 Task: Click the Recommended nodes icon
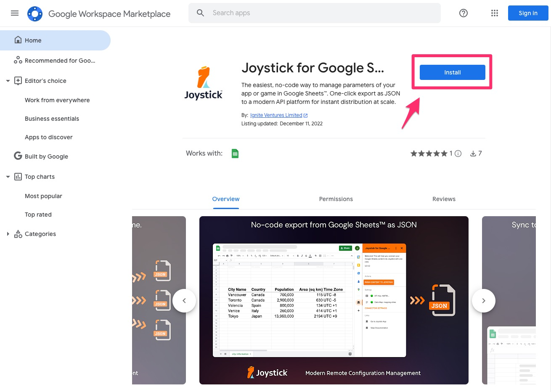point(18,60)
